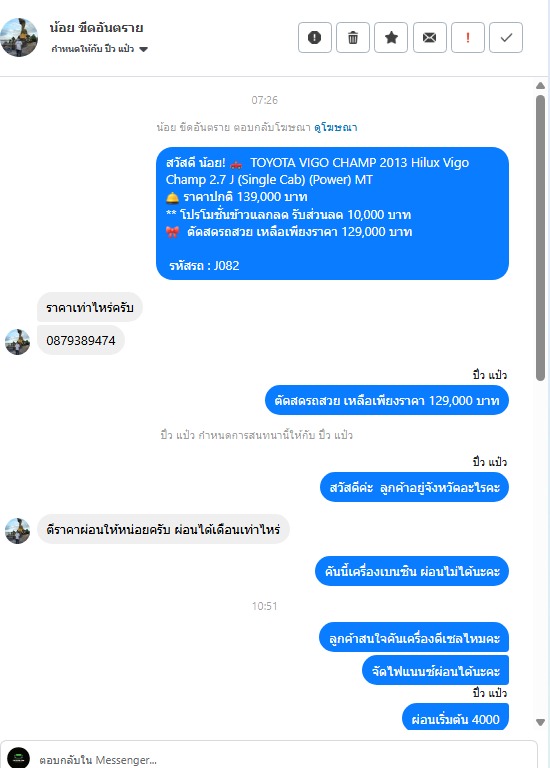Delete conversation using trash icon
Viewport: 550px width, 768px height.
[353, 37]
